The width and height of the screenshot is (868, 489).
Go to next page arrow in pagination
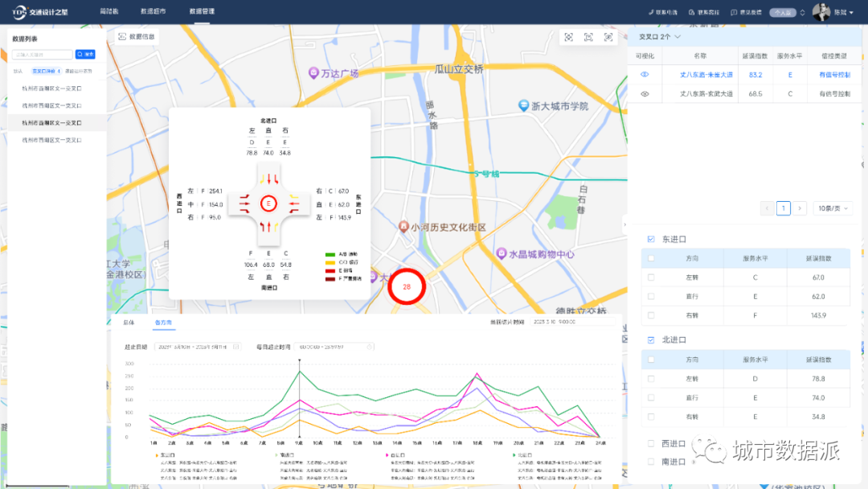click(x=800, y=208)
